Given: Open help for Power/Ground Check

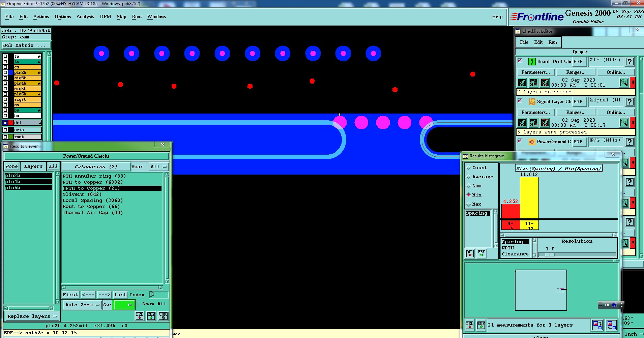Looking at the screenshot, I should [x=630, y=142].
